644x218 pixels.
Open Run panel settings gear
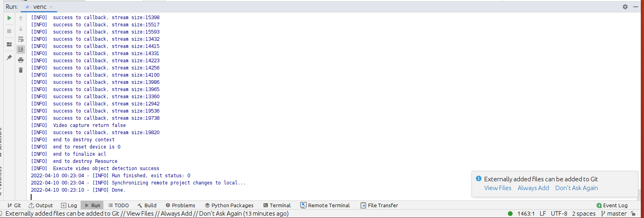pyautogui.click(x=625, y=7)
